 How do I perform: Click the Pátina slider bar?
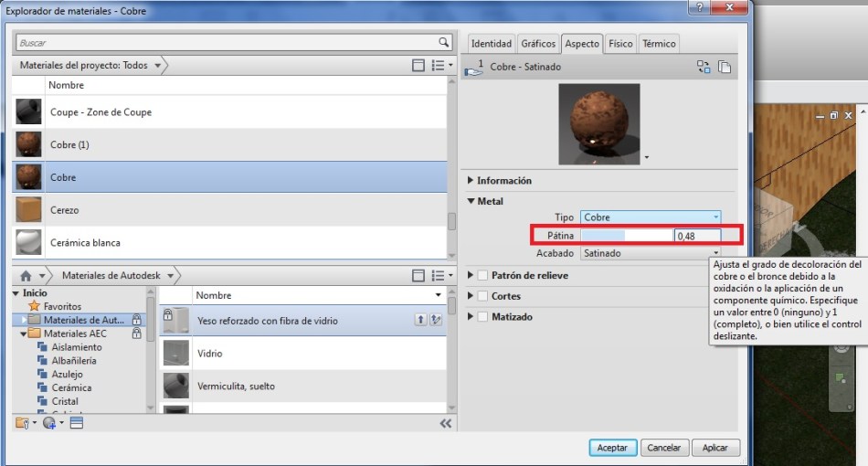626,236
